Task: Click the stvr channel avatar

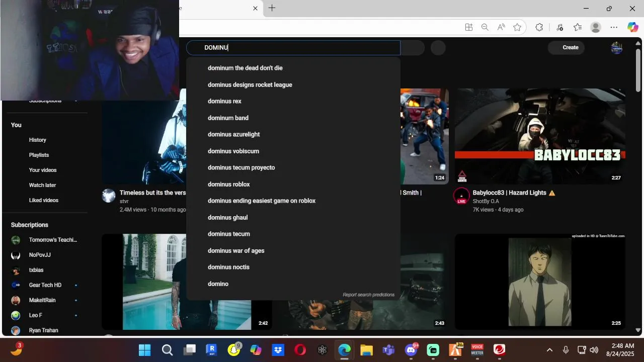Action: pyautogui.click(x=109, y=196)
